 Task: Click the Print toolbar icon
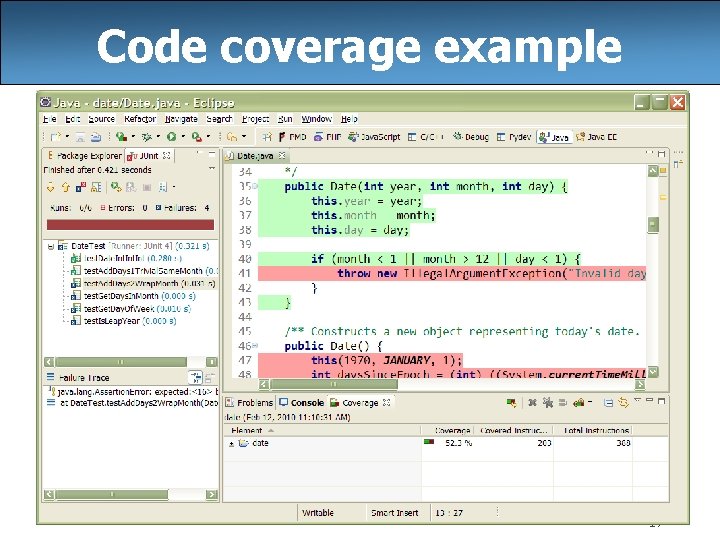pyautogui.click(x=96, y=137)
